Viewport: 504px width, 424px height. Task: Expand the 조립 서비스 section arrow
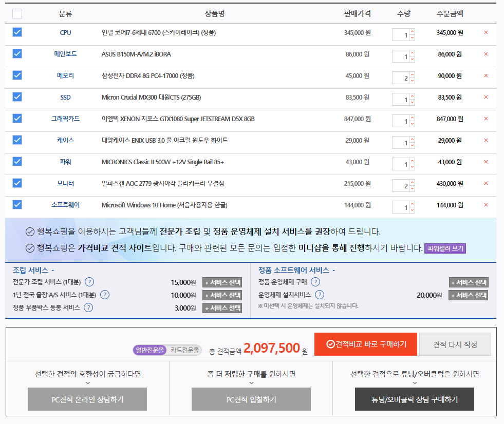point(52,271)
